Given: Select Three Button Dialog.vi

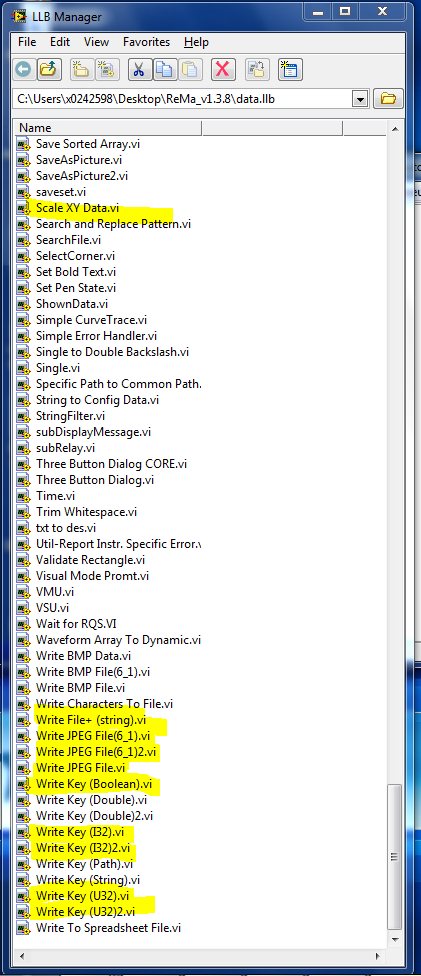Looking at the screenshot, I should 95,480.
